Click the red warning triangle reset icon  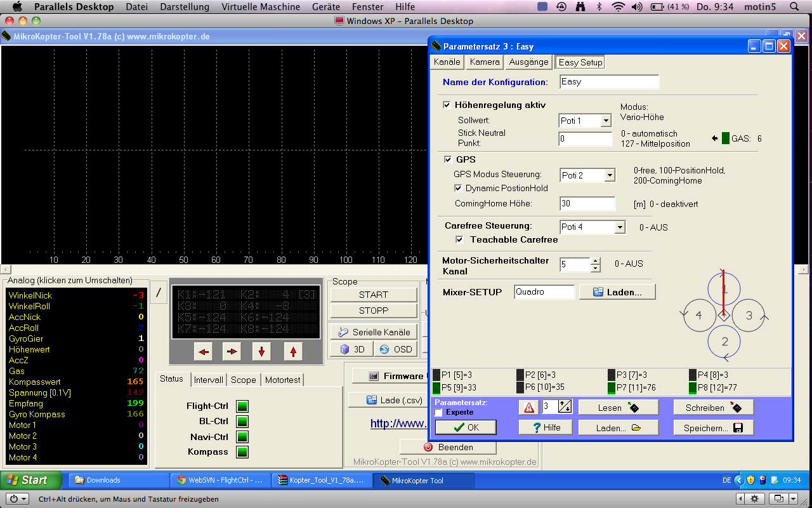[x=528, y=407]
